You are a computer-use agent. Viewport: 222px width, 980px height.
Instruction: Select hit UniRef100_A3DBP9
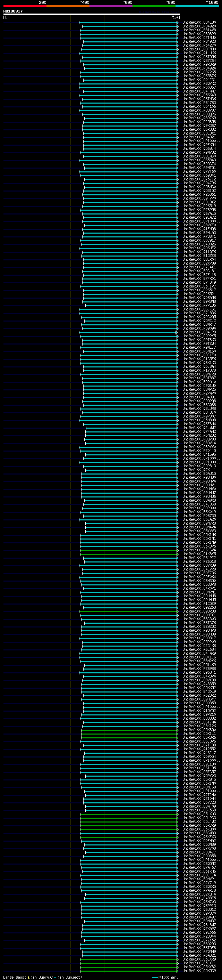point(199,34)
